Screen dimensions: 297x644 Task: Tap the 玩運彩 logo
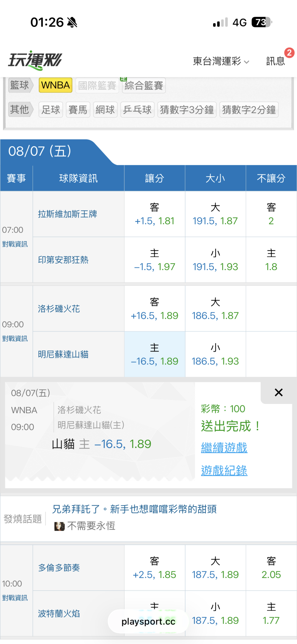click(35, 60)
